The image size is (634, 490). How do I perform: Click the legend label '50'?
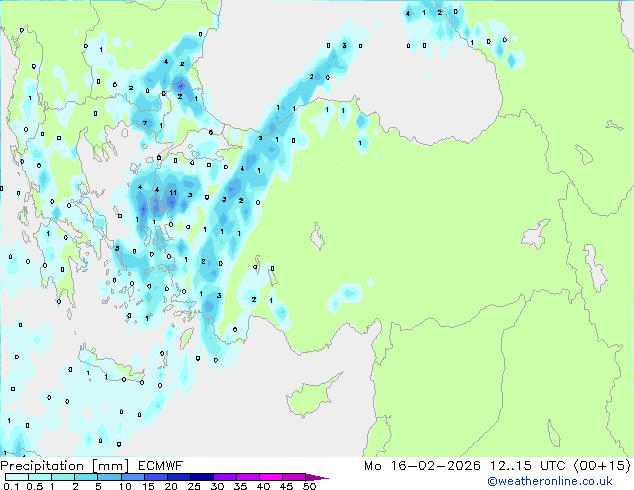click(x=310, y=486)
